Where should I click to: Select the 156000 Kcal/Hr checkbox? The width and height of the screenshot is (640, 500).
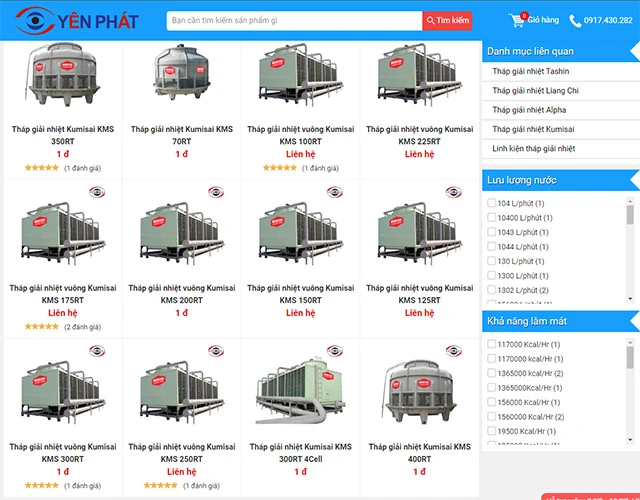[491, 402]
